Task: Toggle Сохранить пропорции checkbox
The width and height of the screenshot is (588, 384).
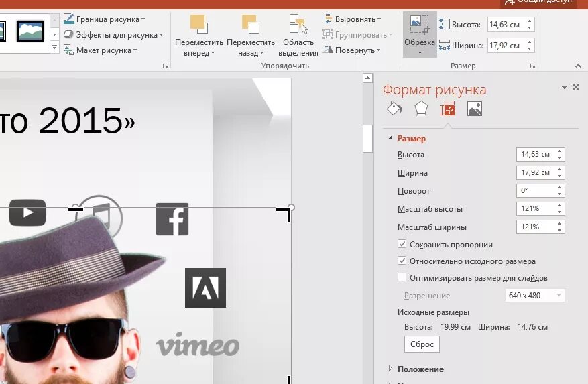Action: point(402,244)
